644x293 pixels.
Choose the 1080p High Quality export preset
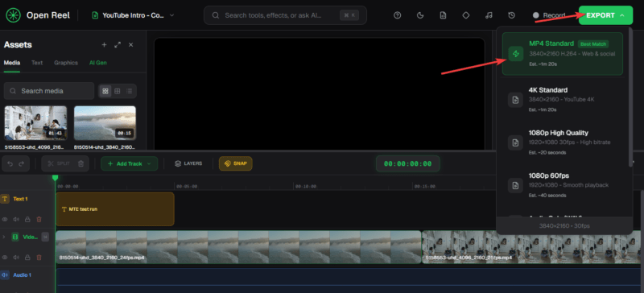562,142
